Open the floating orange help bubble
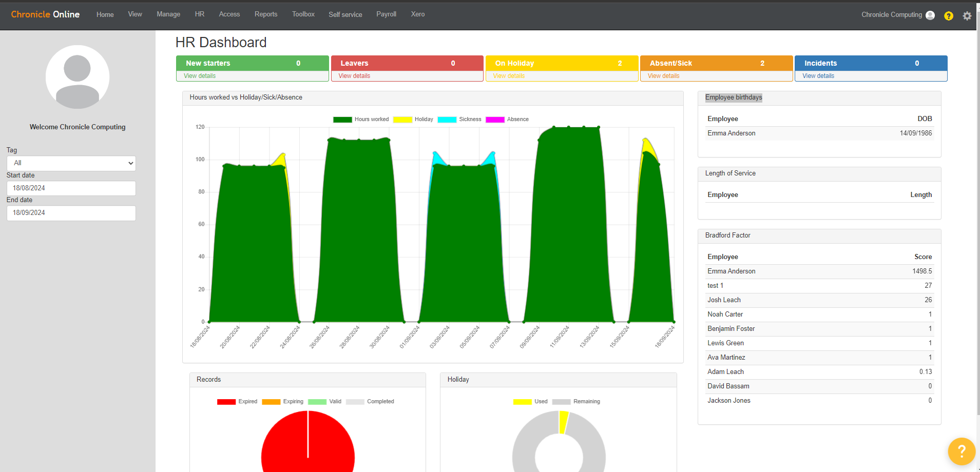 click(962, 451)
